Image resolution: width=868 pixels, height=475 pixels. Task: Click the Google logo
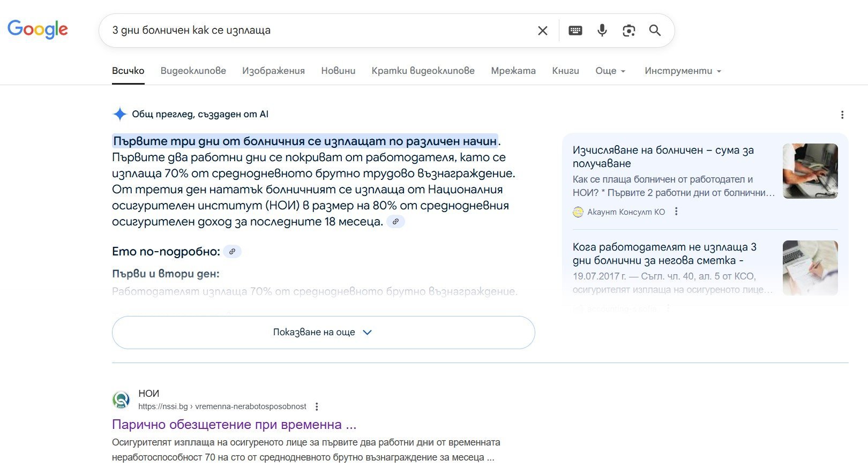point(38,29)
